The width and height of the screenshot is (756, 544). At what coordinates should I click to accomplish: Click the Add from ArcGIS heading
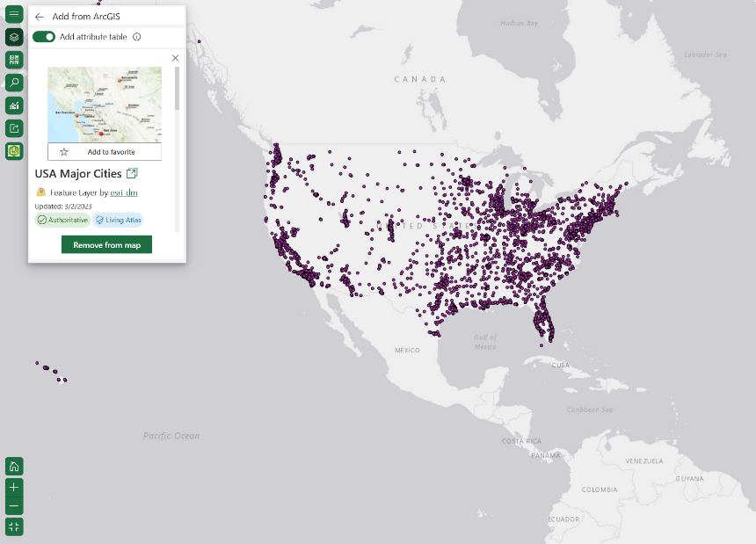86,17
